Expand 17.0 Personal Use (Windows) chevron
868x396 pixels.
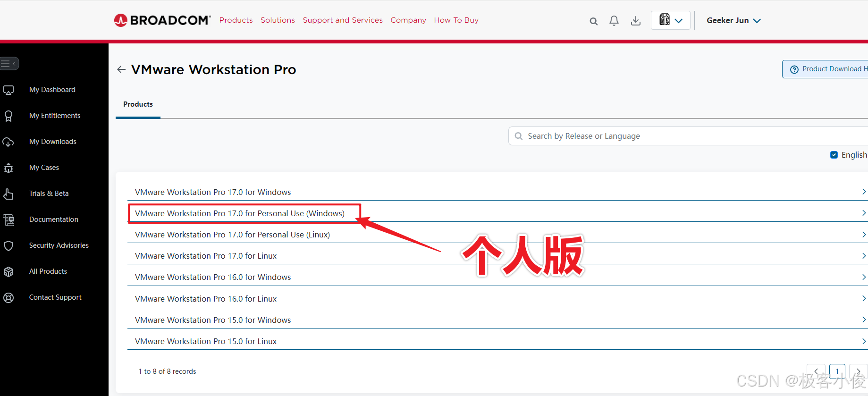[864, 213]
